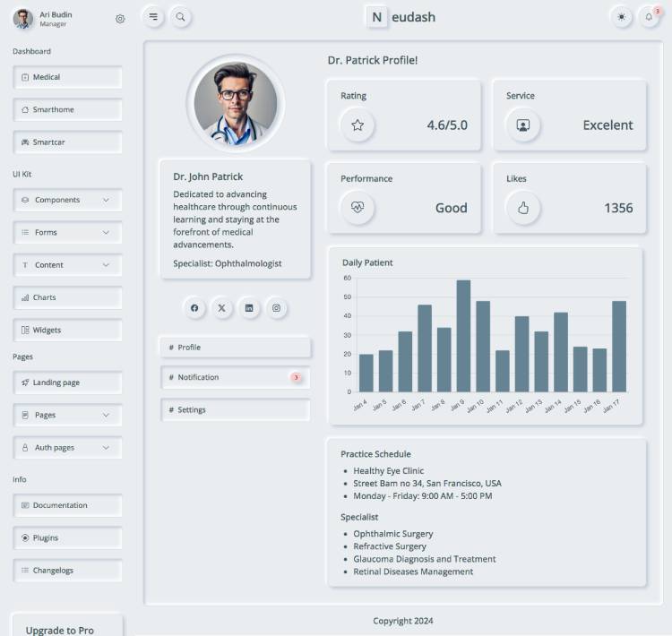672x636 pixels.
Task: Open the Medical dashboard menu item
Action: click(x=67, y=77)
